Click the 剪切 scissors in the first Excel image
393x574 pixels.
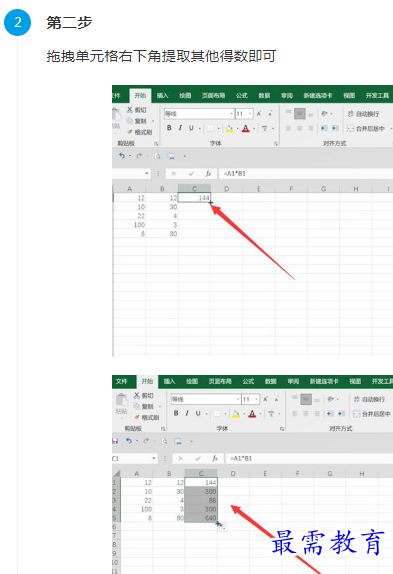(x=129, y=109)
